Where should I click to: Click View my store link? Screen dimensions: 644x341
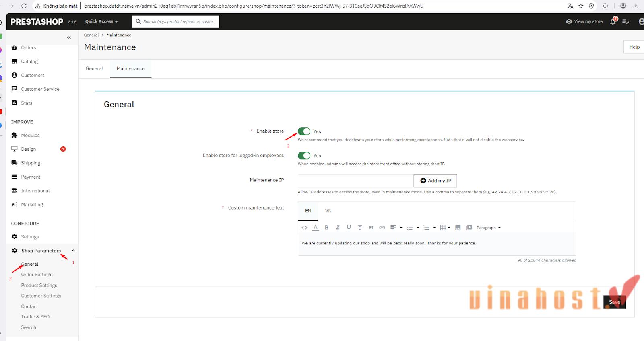(x=584, y=21)
